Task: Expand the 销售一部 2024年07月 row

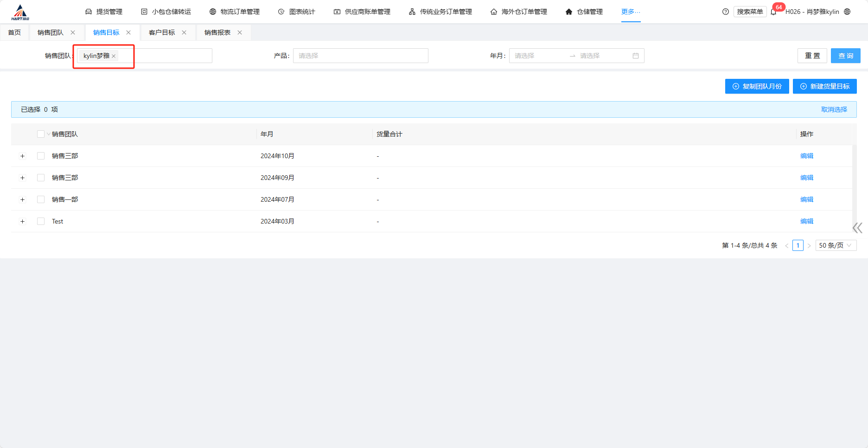Action: [22, 199]
